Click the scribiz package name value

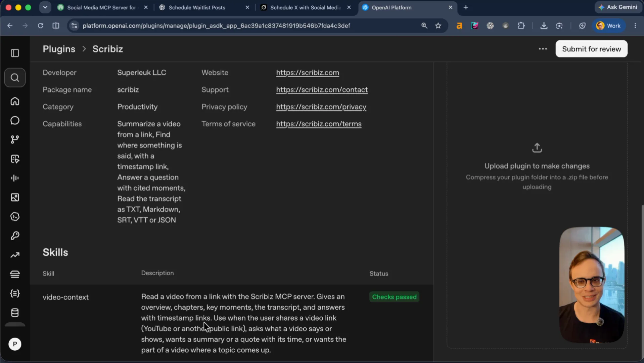click(128, 90)
